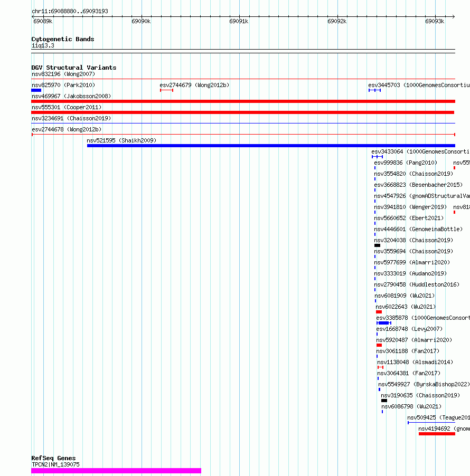Select the esv3385878 blue variant bar
The width and height of the screenshot is (470, 476).
384,323
